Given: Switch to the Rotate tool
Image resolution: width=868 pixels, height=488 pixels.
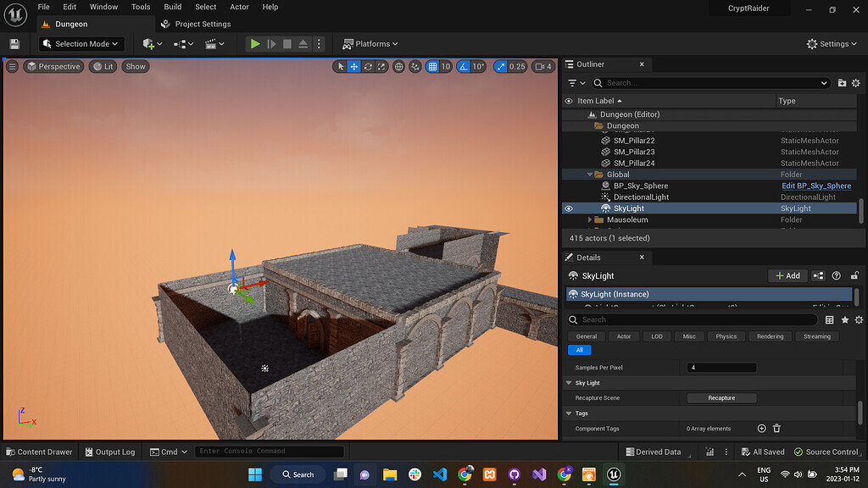Looking at the screenshot, I should pos(367,66).
